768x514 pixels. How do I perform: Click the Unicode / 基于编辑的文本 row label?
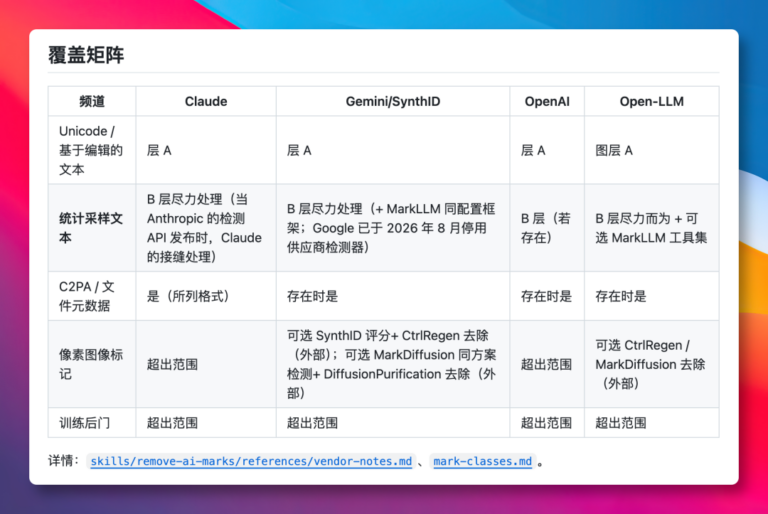91,150
